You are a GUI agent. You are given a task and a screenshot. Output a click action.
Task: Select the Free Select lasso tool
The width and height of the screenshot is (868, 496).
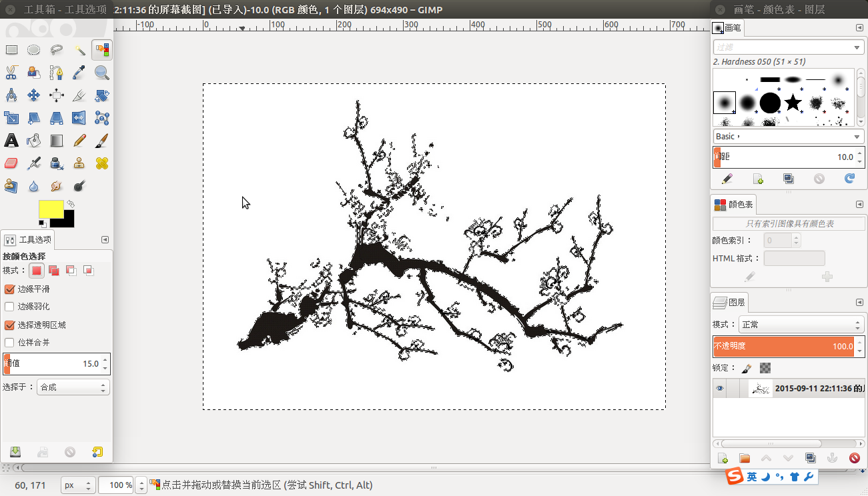point(57,50)
